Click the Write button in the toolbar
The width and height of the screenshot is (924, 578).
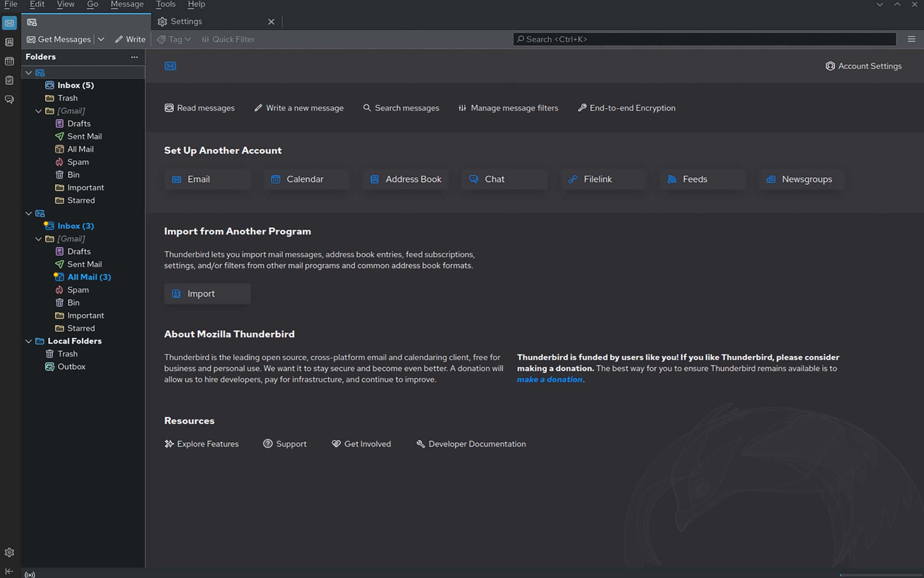point(130,39)
